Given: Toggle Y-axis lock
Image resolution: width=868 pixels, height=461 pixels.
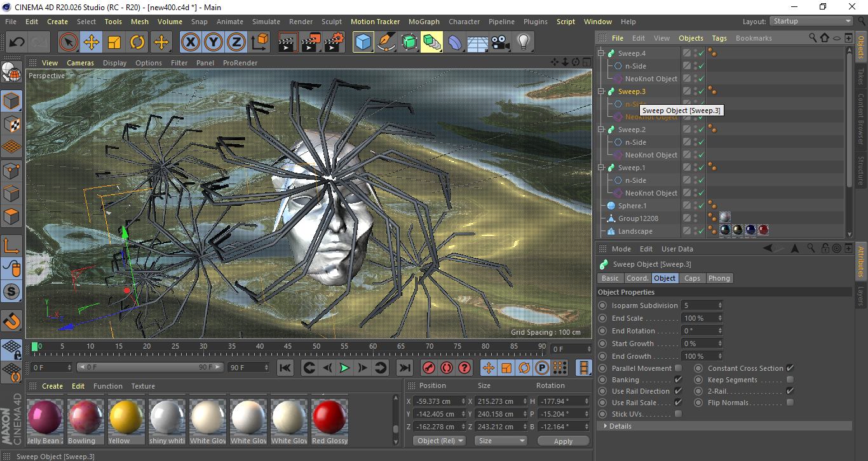Looking at the screenshot, I should coord(214,43).
